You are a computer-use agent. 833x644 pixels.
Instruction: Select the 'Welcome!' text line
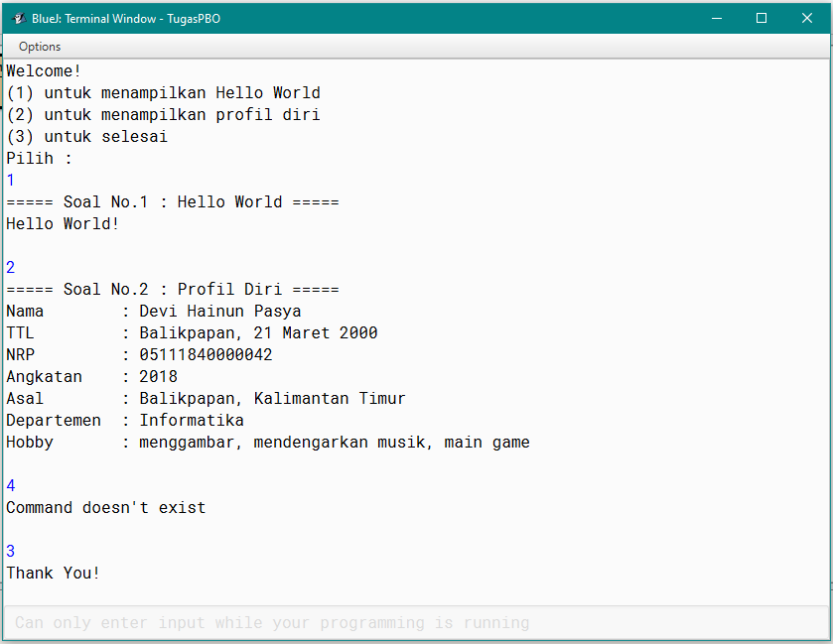pyautogui.click(x=42, y=70)
